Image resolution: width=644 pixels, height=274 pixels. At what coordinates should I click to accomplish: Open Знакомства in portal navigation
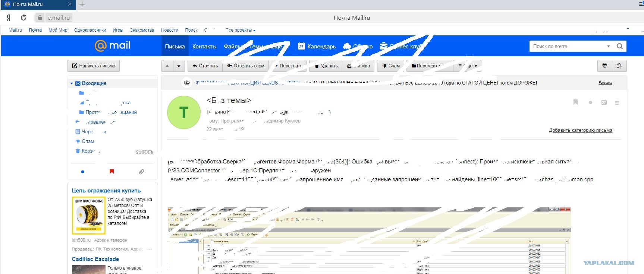(x=142, y=30)
